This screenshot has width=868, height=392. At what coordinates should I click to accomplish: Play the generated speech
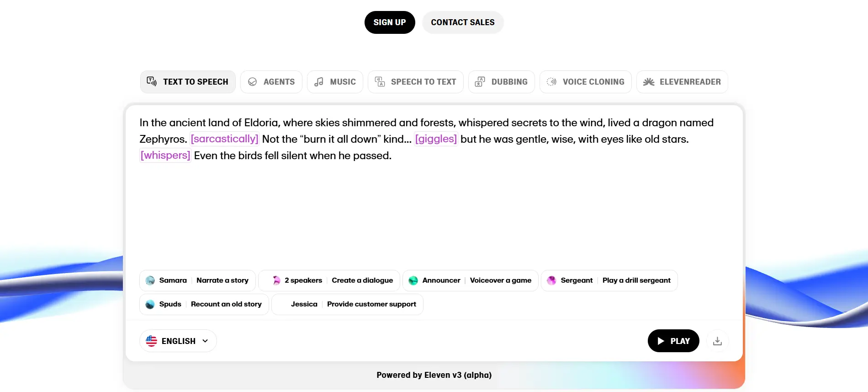[673, 341]
